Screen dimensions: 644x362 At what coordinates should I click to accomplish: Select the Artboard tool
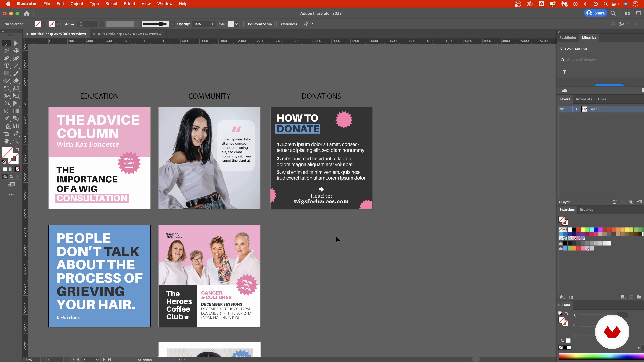point(7,134)
